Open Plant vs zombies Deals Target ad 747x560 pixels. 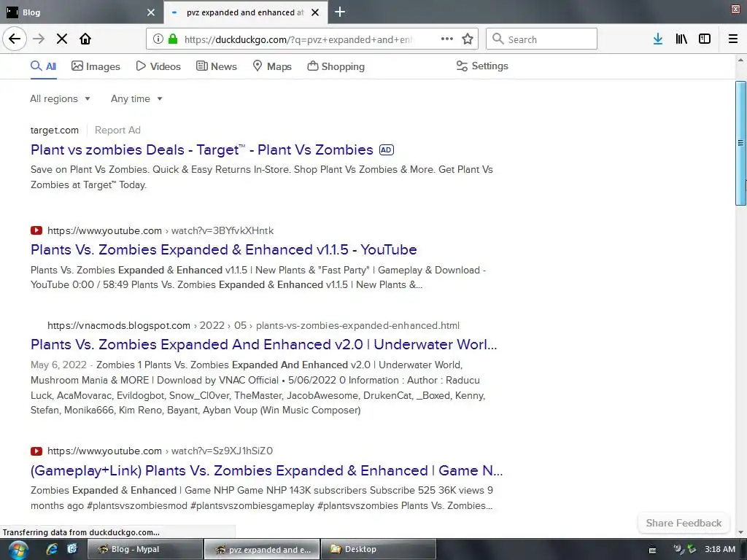pyautogui.click(x=202, y=149)
